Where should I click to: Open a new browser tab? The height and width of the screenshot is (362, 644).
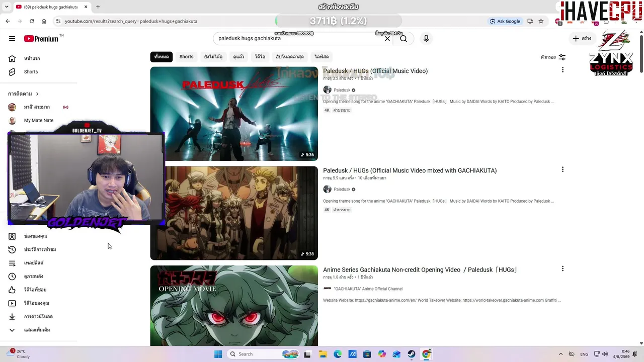98,7
